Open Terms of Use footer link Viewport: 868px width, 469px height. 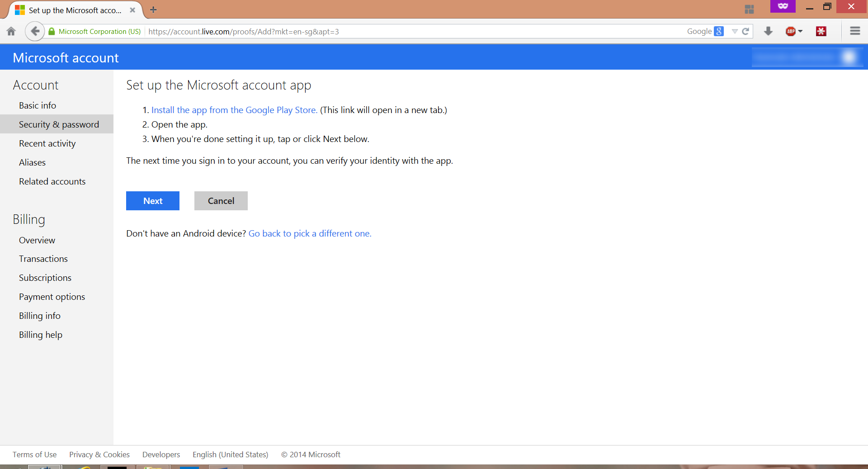click(34, 455)
